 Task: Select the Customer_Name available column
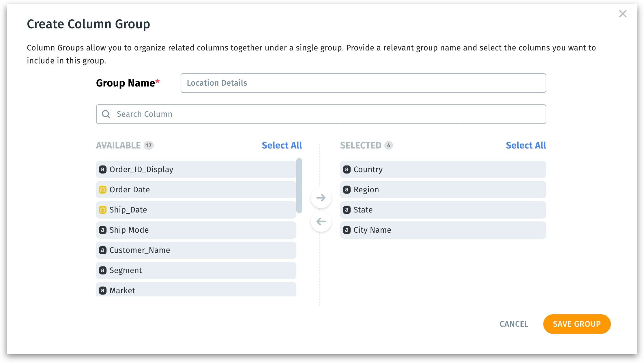point(196,250)
